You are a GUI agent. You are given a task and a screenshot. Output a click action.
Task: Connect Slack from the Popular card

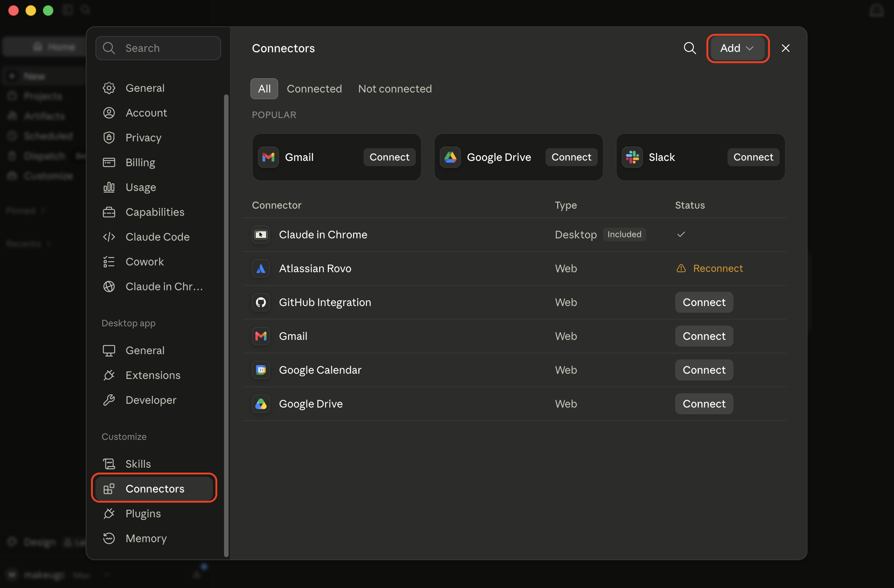[x=753, y=157]
